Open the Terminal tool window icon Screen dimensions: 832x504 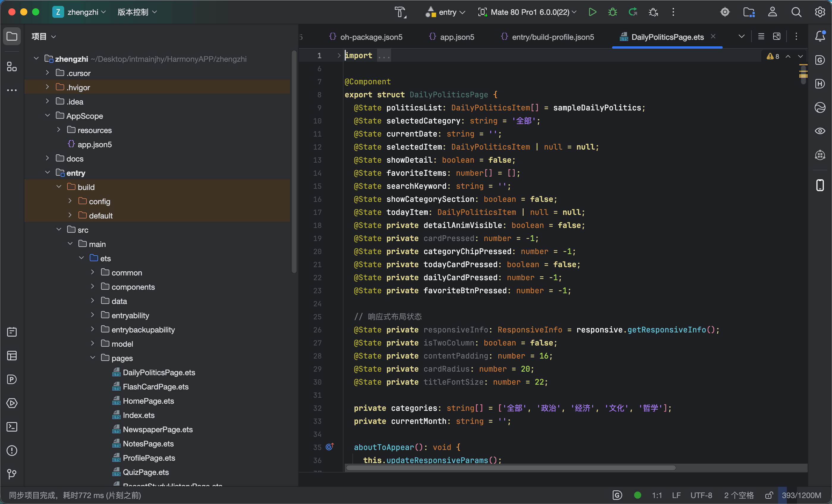(x=12, y=427)
